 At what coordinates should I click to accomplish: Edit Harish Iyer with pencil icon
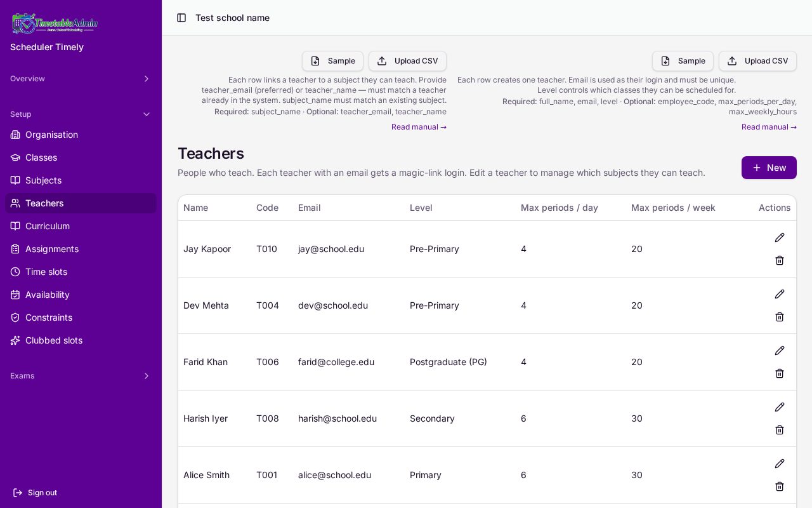(x=780, y=407)
